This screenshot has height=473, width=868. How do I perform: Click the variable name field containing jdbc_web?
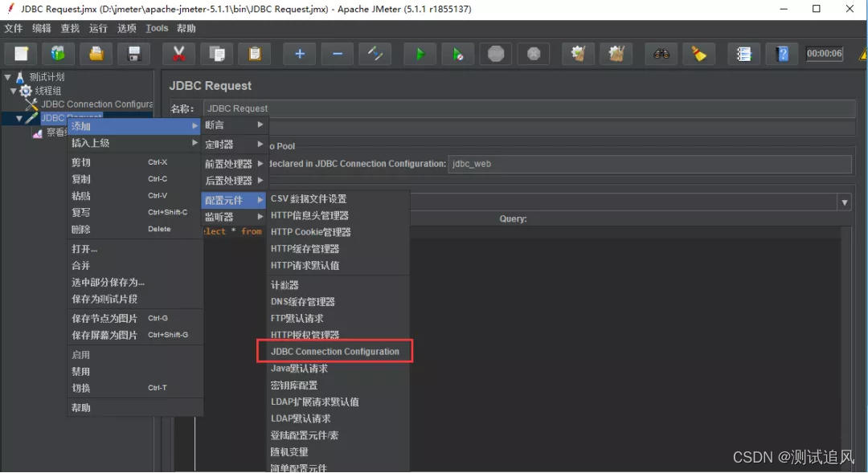point(649,164)
